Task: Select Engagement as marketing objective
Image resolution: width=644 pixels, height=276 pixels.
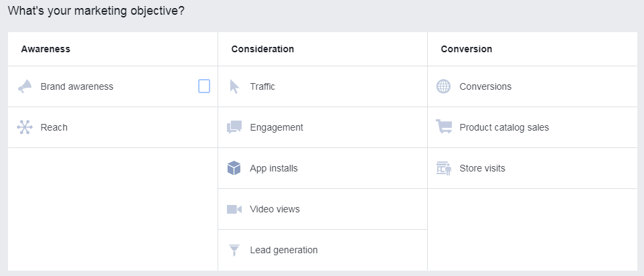Action: pyautogui.click(x=276, y=127)
